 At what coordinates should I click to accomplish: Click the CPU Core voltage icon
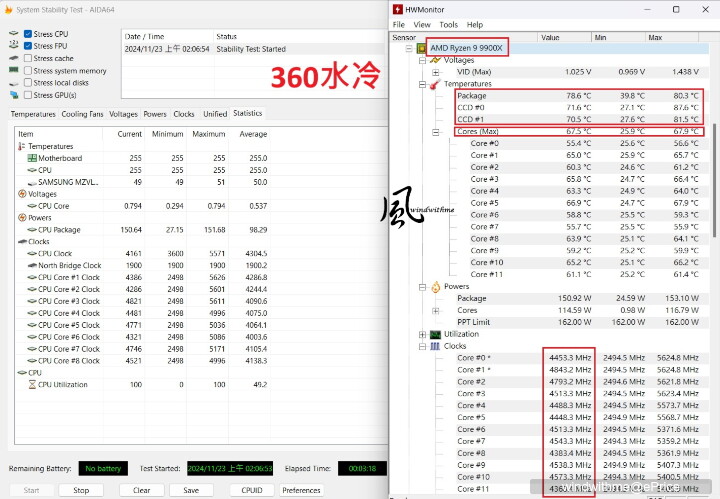coord(32,206)
